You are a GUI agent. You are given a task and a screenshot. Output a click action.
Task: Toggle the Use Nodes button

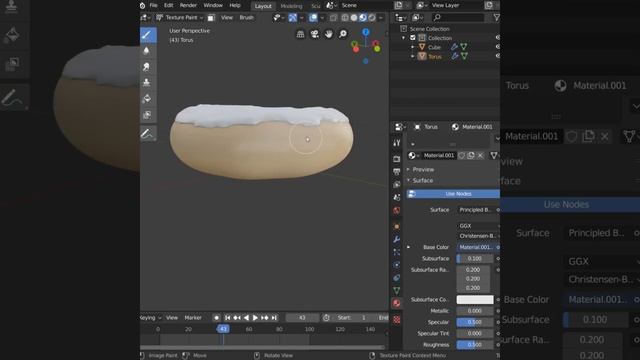pyautogui.click(x=453, y=194)
